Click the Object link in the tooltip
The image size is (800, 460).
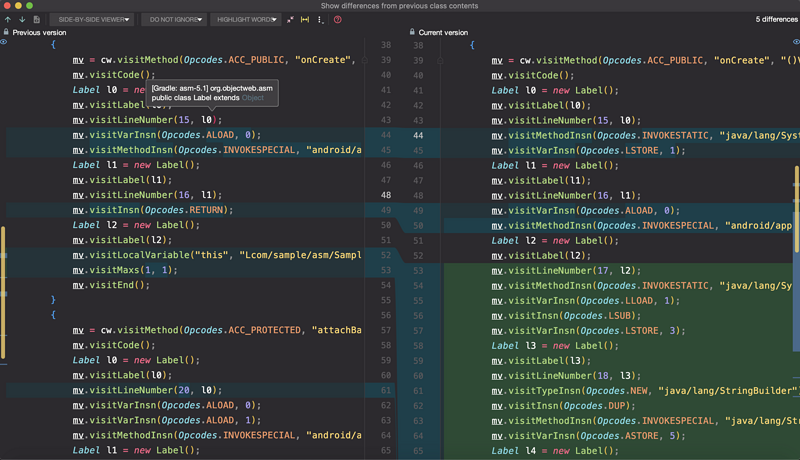(x=254, y=98)
